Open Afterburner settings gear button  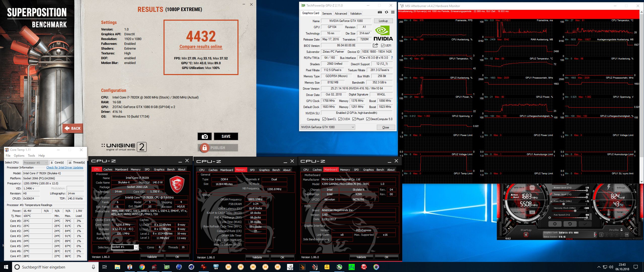click(555, 224)
